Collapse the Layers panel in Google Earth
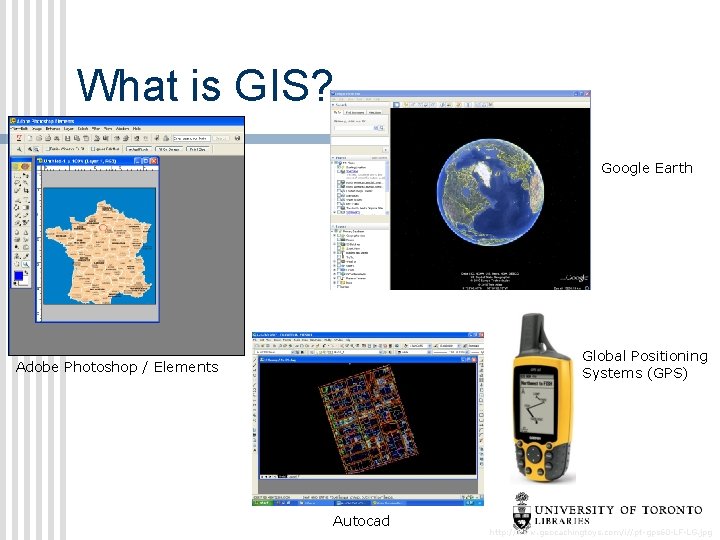720x540 pixels. point(334,227)
